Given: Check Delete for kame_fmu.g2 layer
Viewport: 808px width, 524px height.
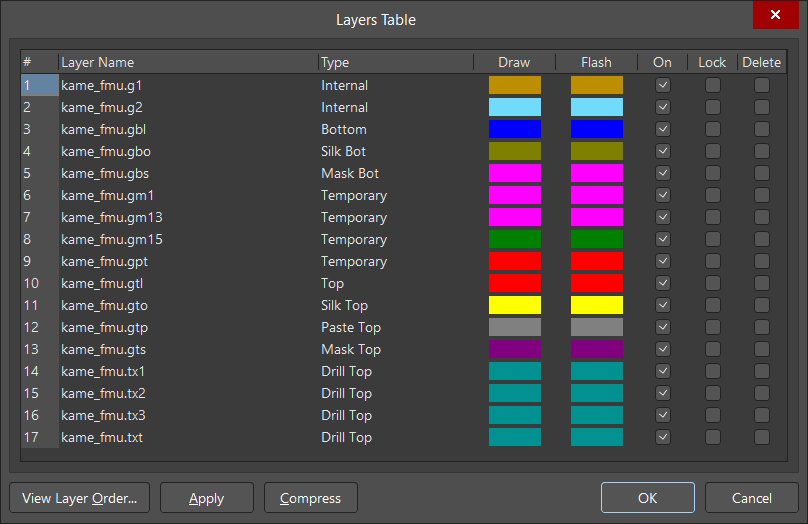Looking at the screenshot, I should 762,107.
